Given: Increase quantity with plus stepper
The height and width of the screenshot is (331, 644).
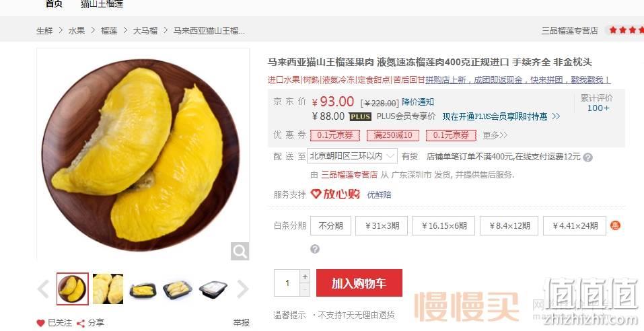Looking at the screenshot, I should click(x=305, y=277).
